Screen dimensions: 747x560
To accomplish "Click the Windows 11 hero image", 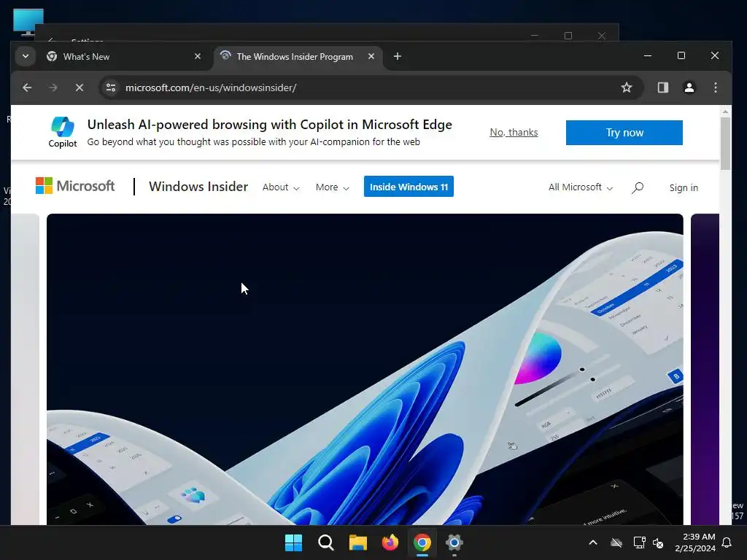I will (365, 369).
